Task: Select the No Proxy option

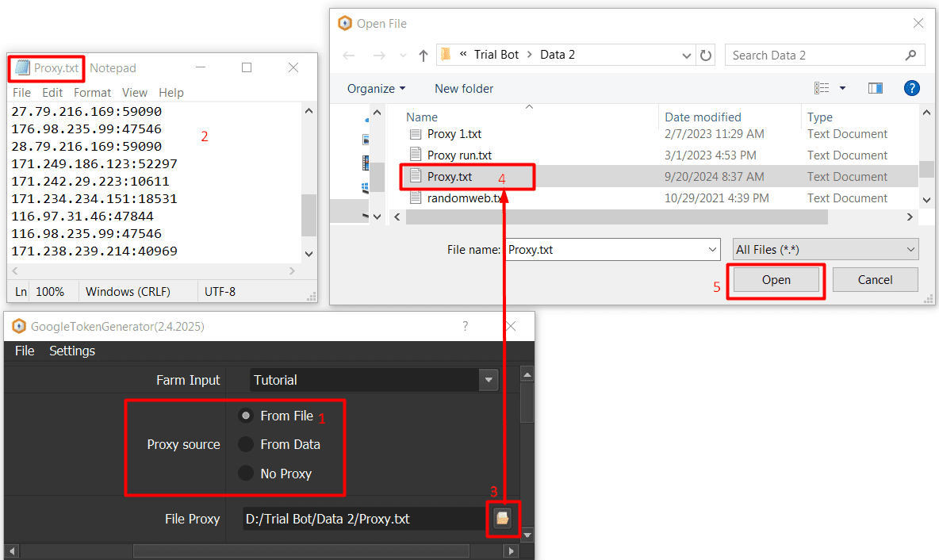Action: 246,473
